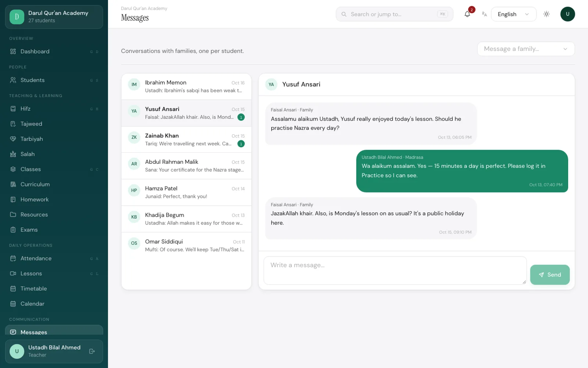
Task: Open Resources folder item
Action: tap(54, 215)
